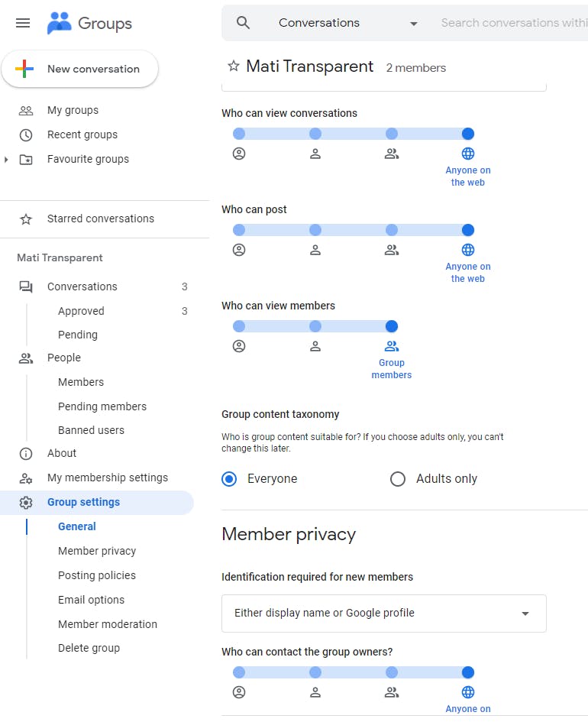The width and height of the screenshot is (588, 722).
Task: Expand Favourite groups tree arrow
Action: pyautogui.click(x=6, y=160)
